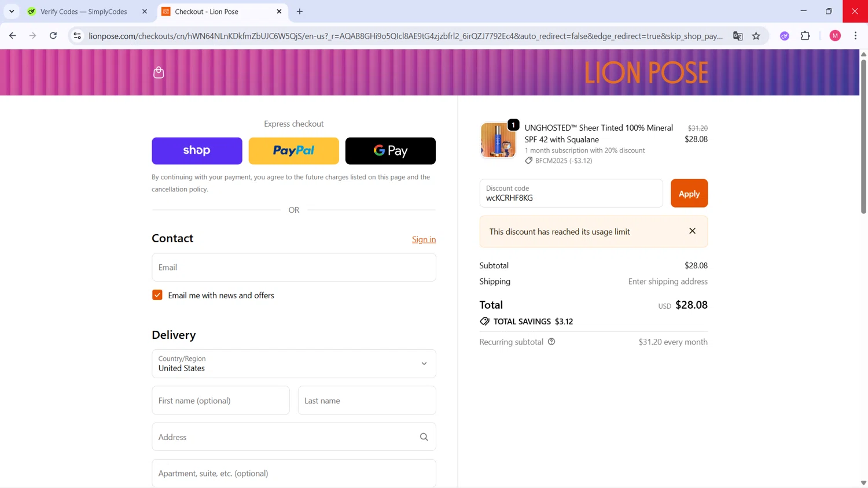This screenshot has width=868, height=488.
Task: Click the BFCM2025 discount tag icon
Action: (528, 161)
